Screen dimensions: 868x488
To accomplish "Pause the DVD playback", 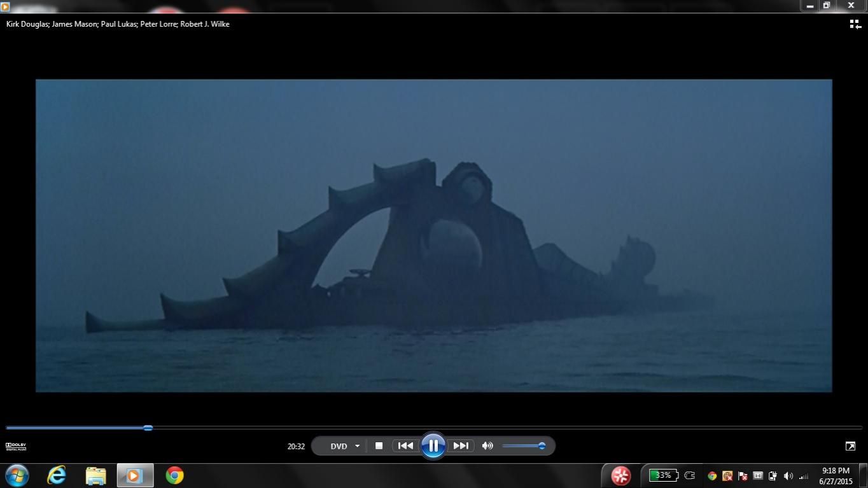I will pyautogui.click(x=433, y=446).
